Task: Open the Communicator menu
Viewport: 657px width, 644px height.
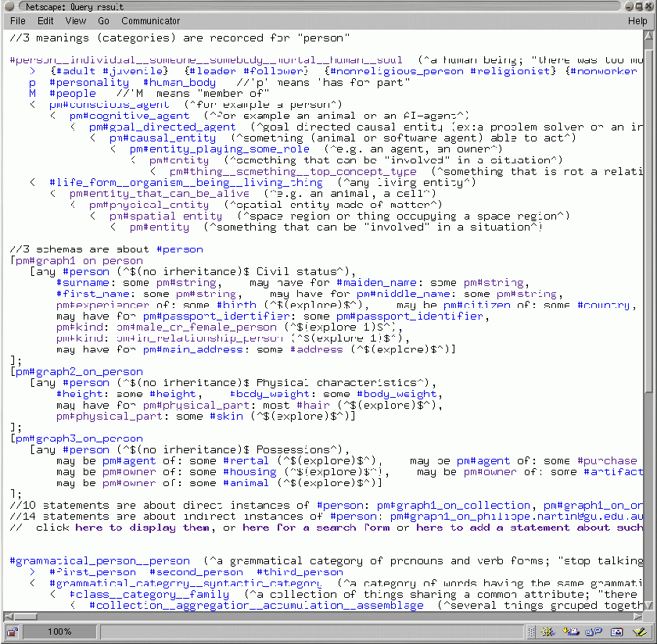Action: point(150,21)
